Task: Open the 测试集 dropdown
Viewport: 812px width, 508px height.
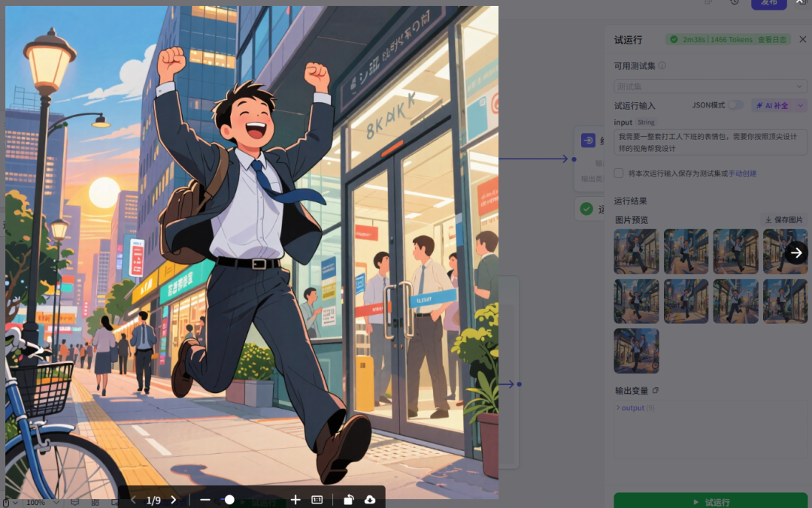Action: coord(710,86)
